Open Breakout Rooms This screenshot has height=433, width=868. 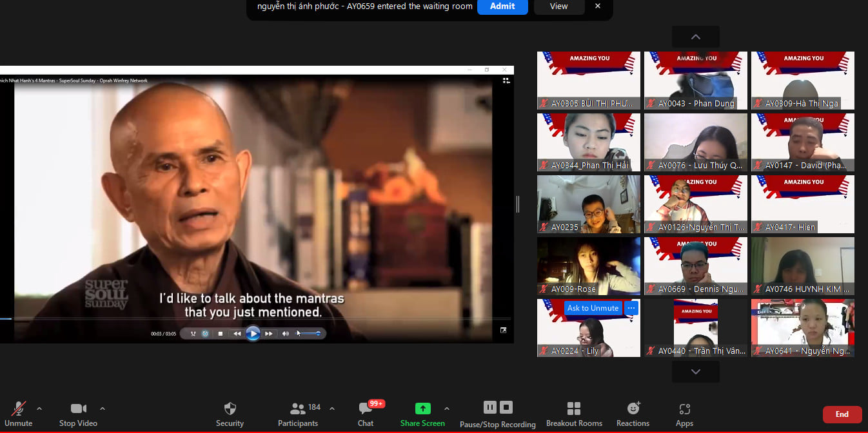point(574,414)
